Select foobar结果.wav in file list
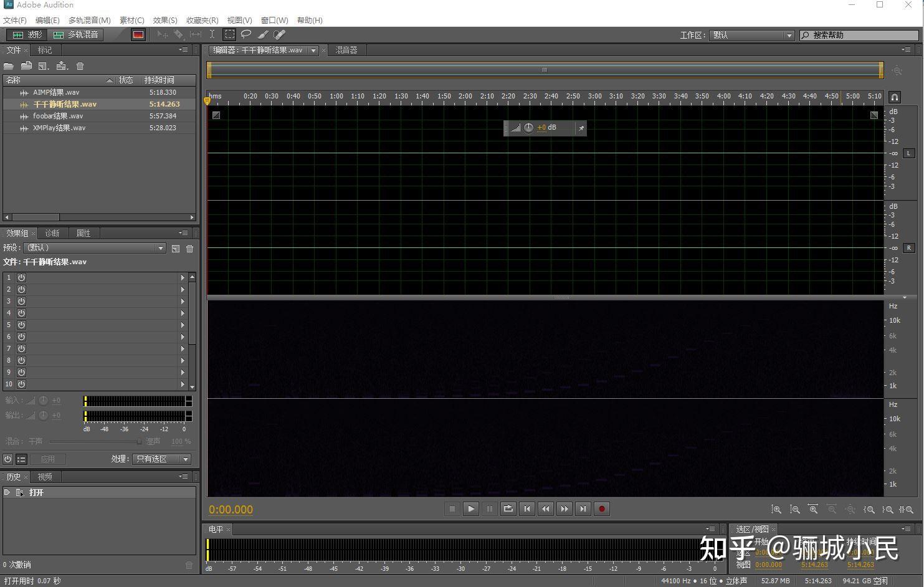The width and height of the screenshot is (924, 587). 100,116
